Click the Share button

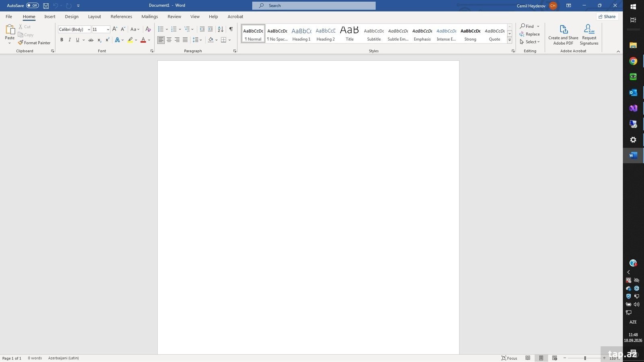(607, 16)
